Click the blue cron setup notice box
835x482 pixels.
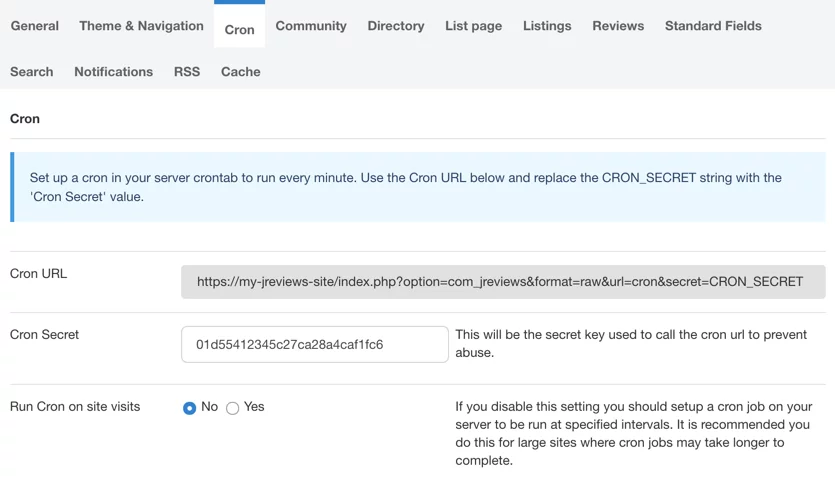click(418, 187)
